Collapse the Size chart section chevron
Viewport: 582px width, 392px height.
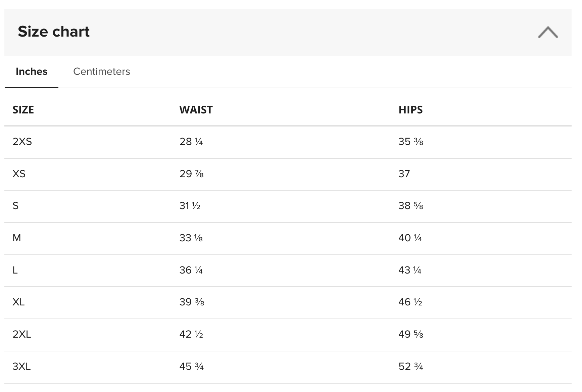tap(547, 32)
